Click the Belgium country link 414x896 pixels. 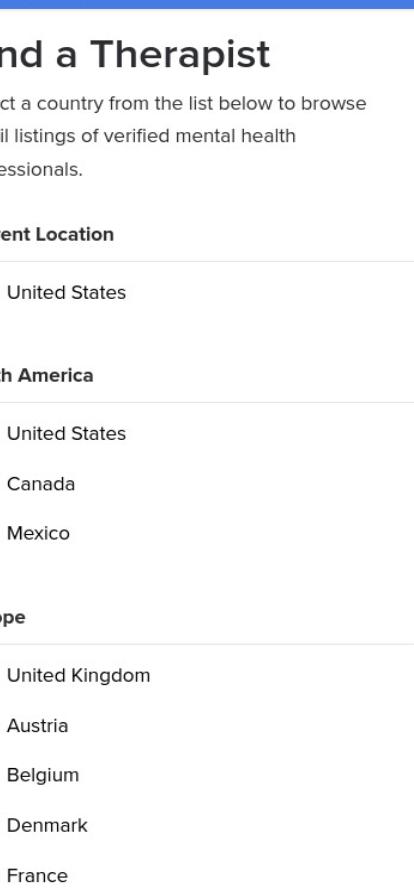pyautogui.click(x=42, y=775)
